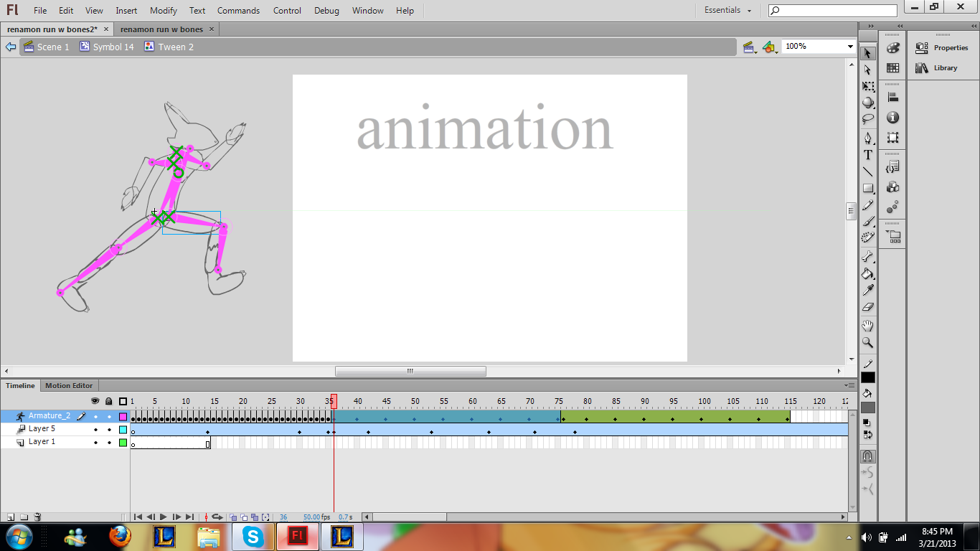Screen dimensions: 980x551
Task: Open the Info panel icon
Action: [x=892, y=118]
